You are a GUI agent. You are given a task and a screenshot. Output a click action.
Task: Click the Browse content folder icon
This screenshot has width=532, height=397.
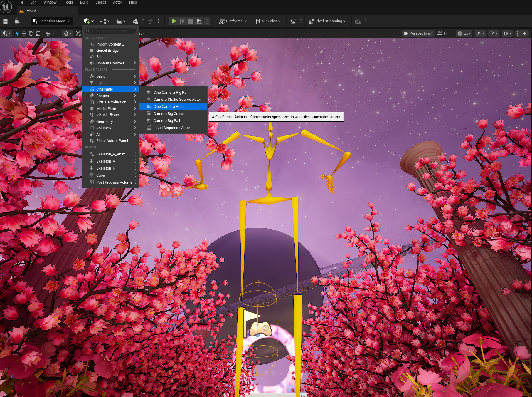click(18, 21)
